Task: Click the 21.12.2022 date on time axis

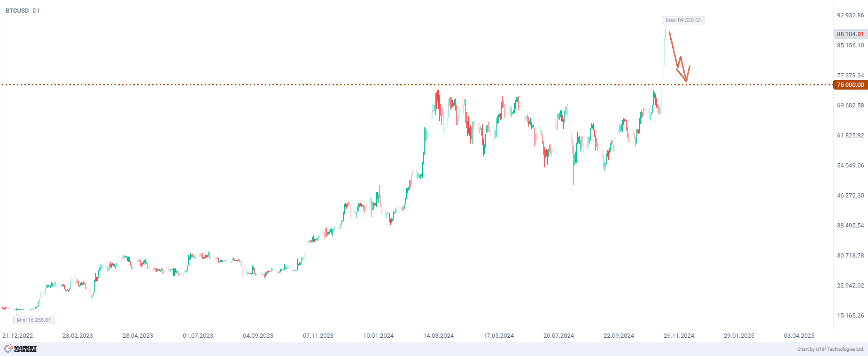Action: tap(18, 335)
